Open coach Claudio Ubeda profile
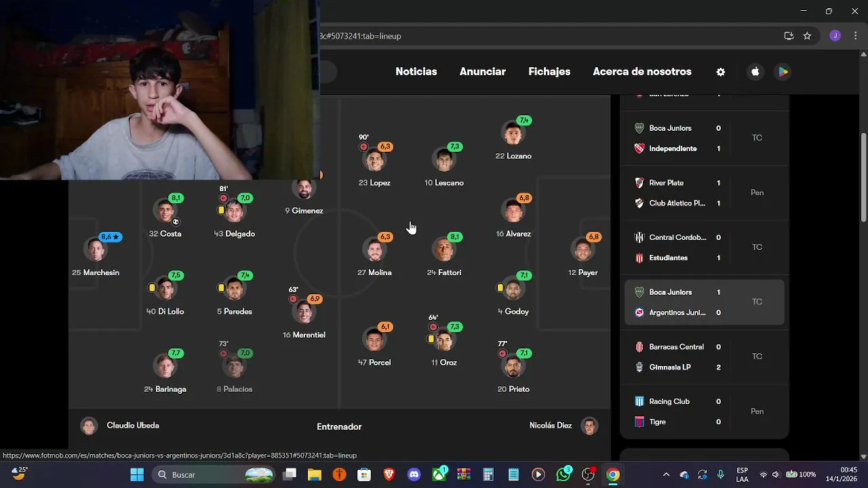This screenshot has height=488, width=868. pos(120,426)
